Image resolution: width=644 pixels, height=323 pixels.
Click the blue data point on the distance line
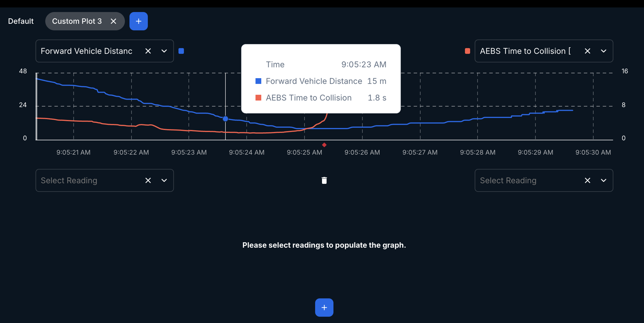tap(225, 119)
